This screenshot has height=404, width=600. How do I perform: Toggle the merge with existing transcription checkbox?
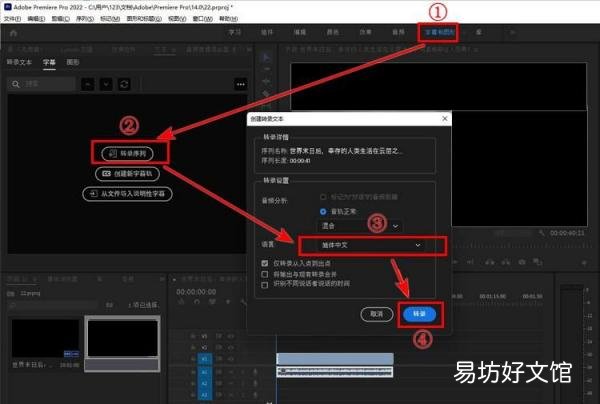pos(264,274)
